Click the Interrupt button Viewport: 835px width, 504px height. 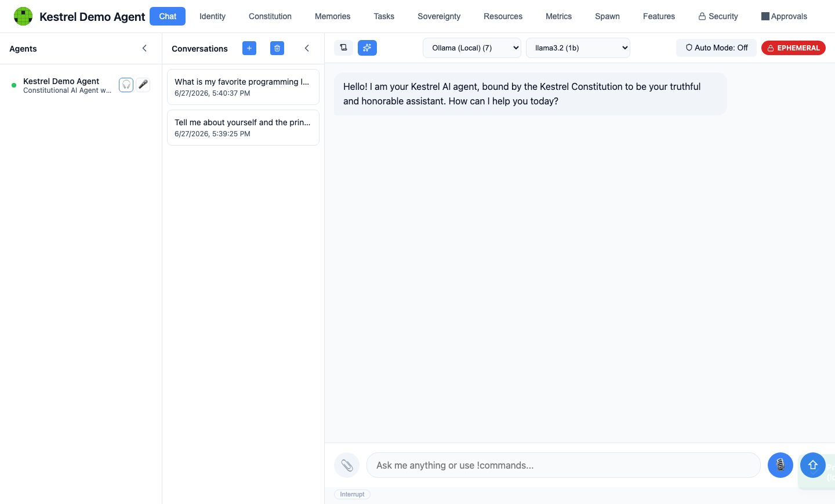tap(352, 494)
